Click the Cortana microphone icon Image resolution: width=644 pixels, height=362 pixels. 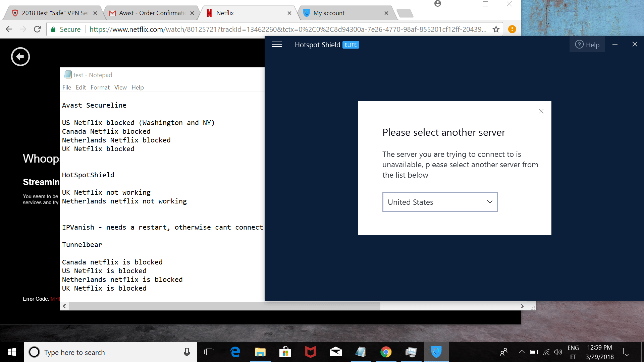(187, 352)
